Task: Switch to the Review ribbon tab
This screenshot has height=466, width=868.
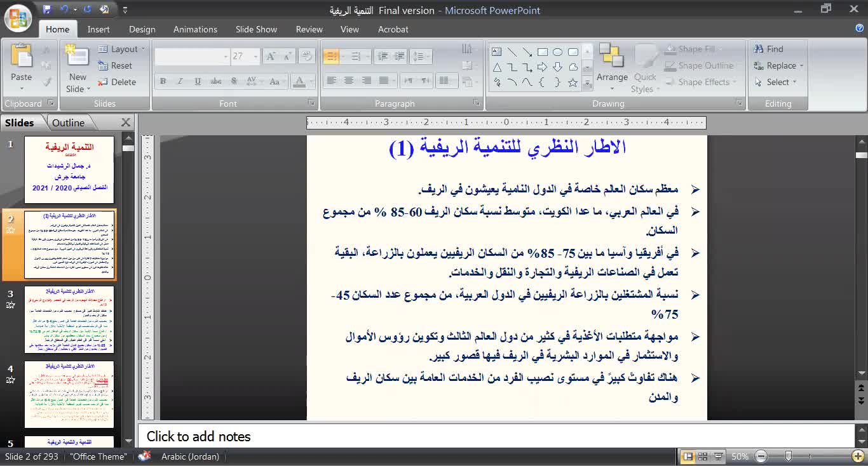Action: pyautogui.click(x=309, y=29)
